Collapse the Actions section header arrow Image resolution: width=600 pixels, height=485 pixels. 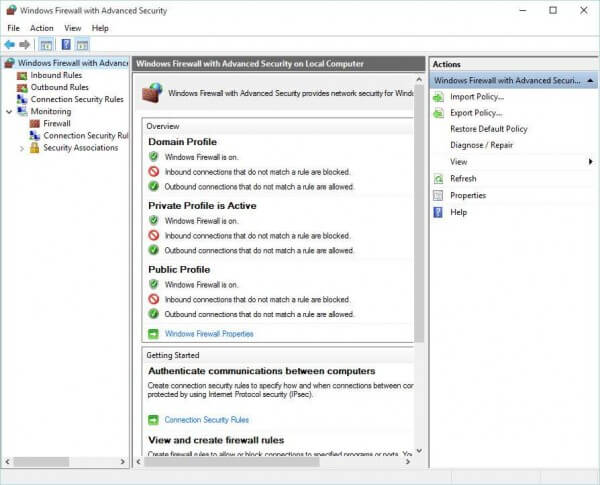tap(590, 80)
